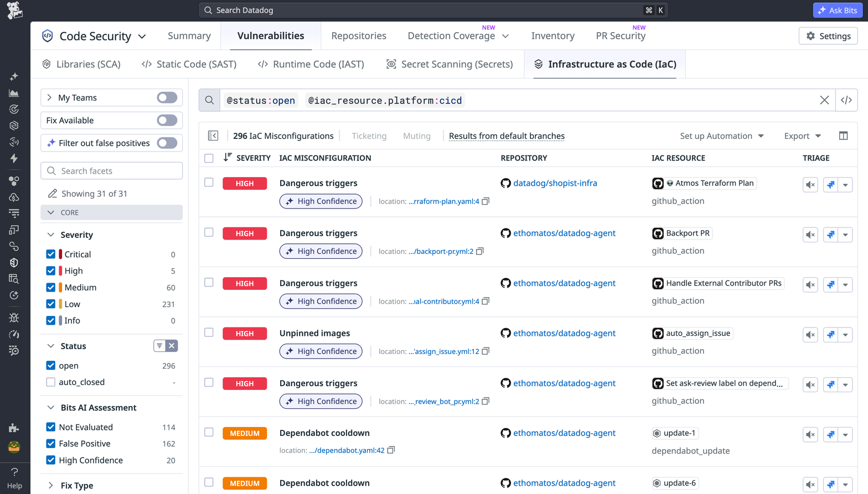Mute the datadog/shopist-infra Dangerous triggers finding
This screenshot has width=868, height=494.
810,185
